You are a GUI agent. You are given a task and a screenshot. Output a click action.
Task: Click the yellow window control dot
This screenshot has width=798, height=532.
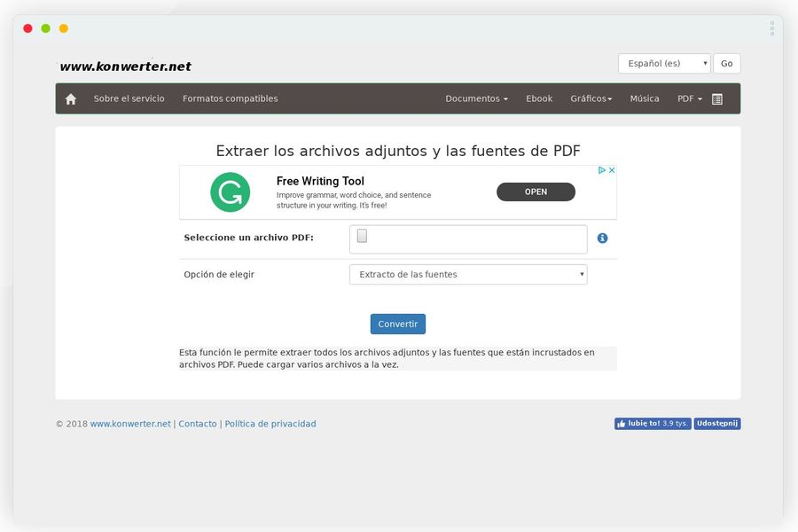[64, 28]
